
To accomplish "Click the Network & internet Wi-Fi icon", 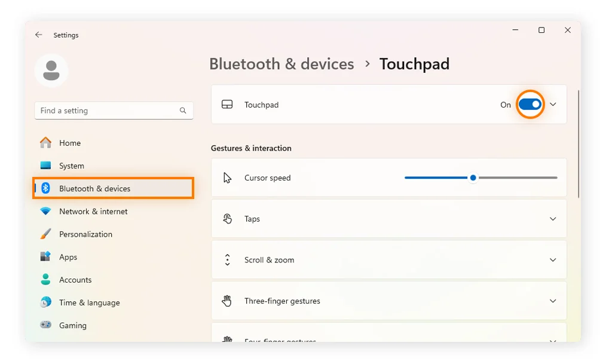I will 45,212.
